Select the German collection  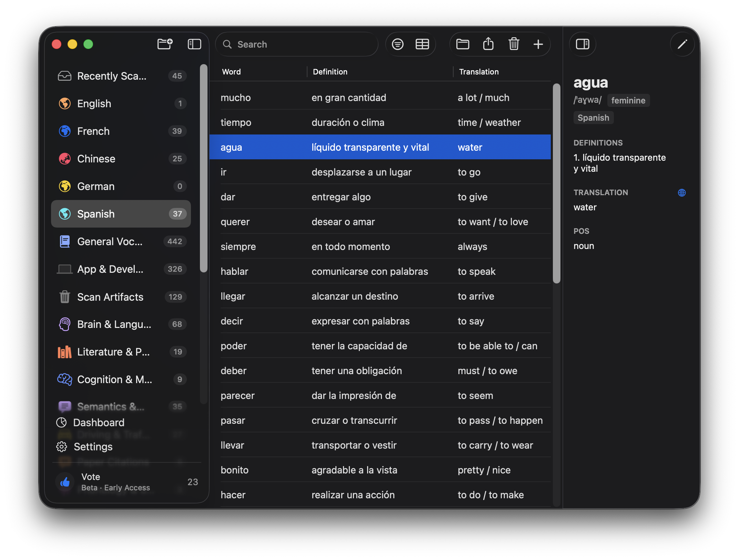point(121,186)
